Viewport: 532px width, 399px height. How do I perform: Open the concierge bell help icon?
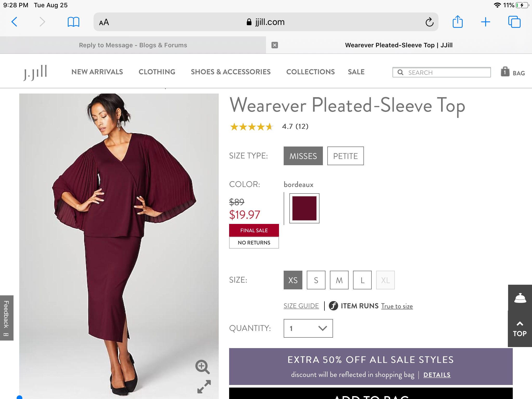(520, 298)
